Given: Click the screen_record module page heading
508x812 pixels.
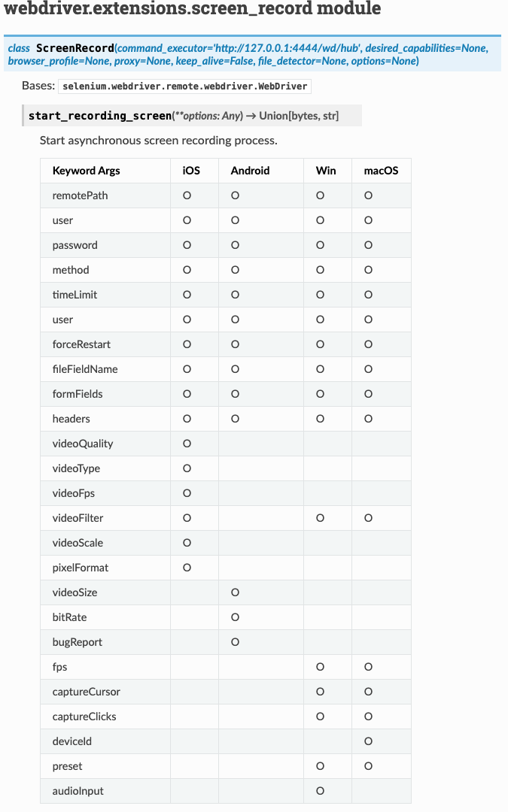Looking at the screenshot, I should (193, 10).
